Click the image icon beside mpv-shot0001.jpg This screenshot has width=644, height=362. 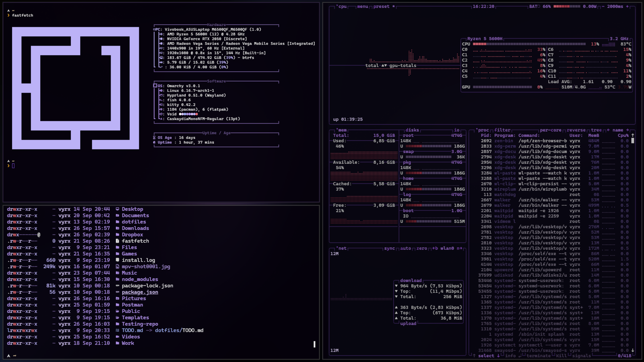click(x=118, y=267)
